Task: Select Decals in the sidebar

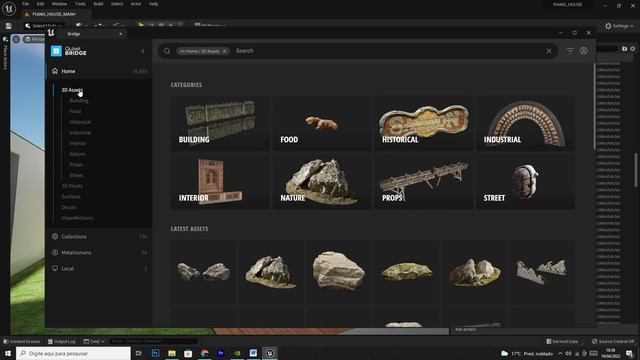Action: pos(69,207)
